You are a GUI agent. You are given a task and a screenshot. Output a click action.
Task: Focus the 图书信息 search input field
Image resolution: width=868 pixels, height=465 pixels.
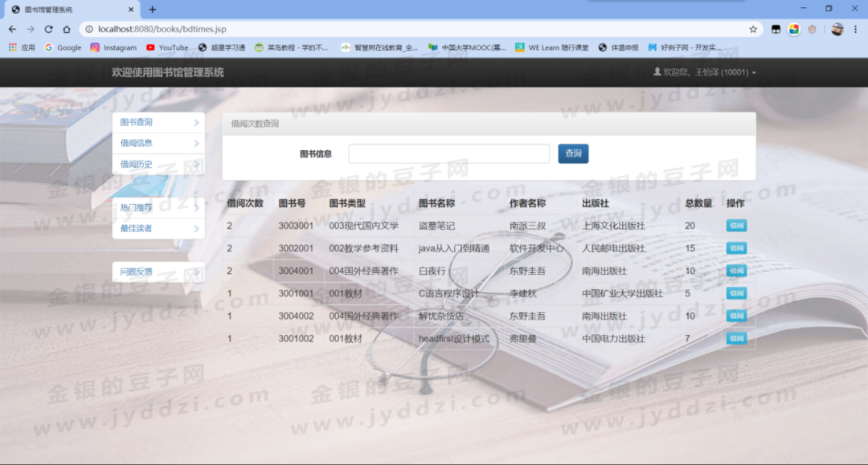[449, 153]
